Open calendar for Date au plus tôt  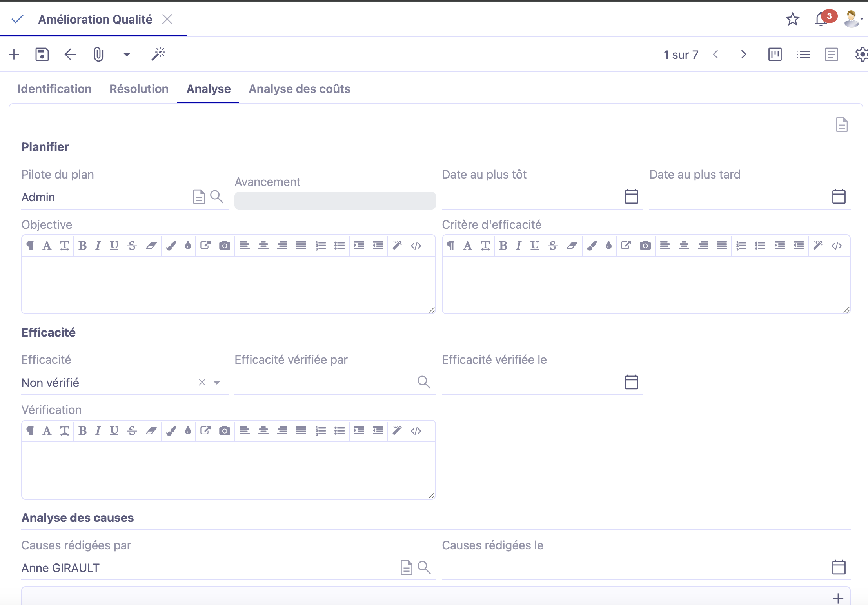631,197
